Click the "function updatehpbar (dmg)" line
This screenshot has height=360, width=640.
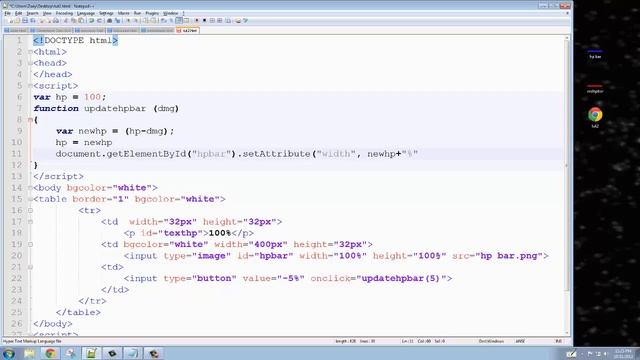point(106,109)
